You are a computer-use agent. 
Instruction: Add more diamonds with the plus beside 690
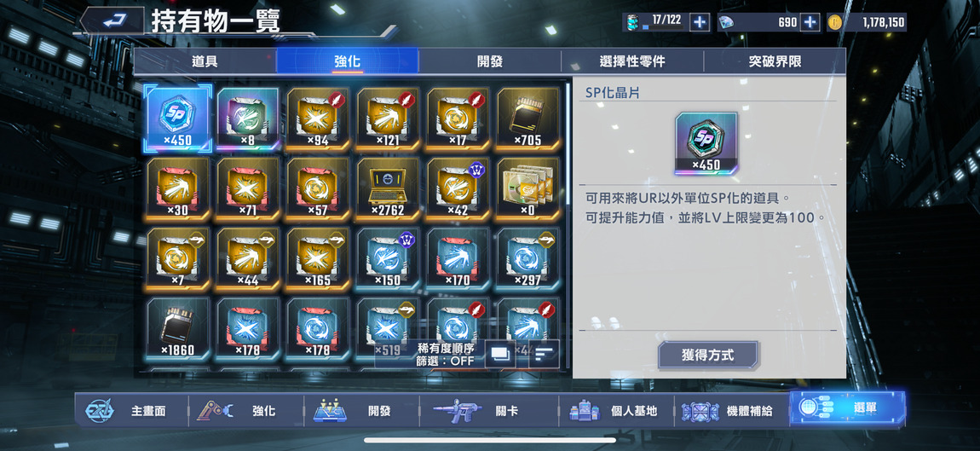point(810,22)
